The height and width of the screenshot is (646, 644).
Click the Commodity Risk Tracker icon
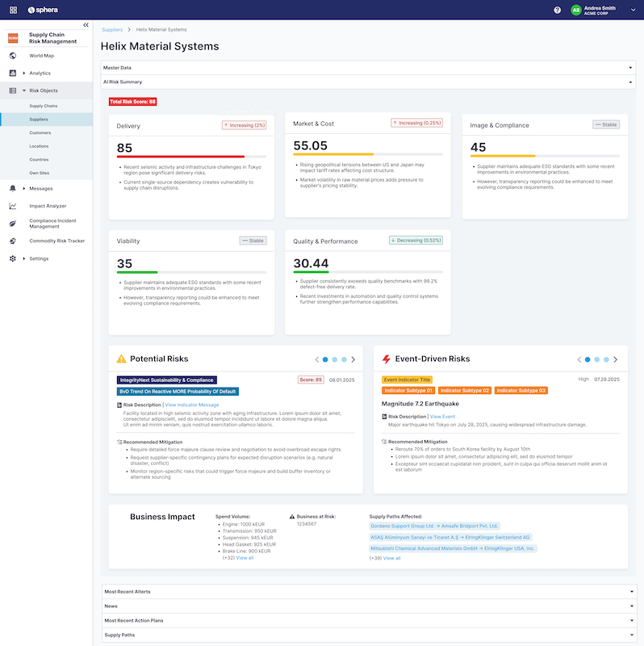click(x=13, y=241)
